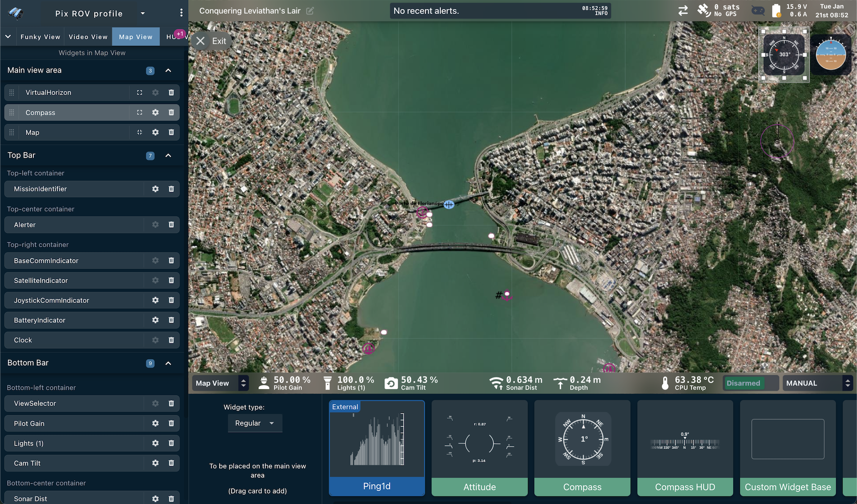Delete the BatteryIndicator widget

(171, 320)
